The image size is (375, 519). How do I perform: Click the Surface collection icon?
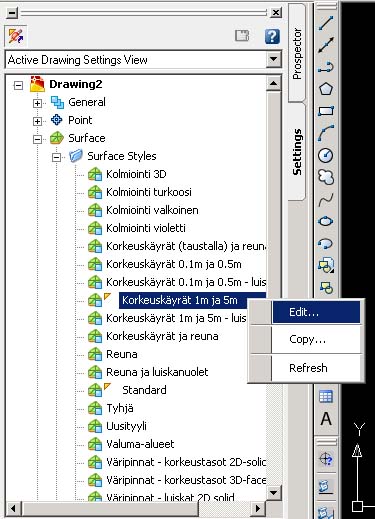click(57, 138)
